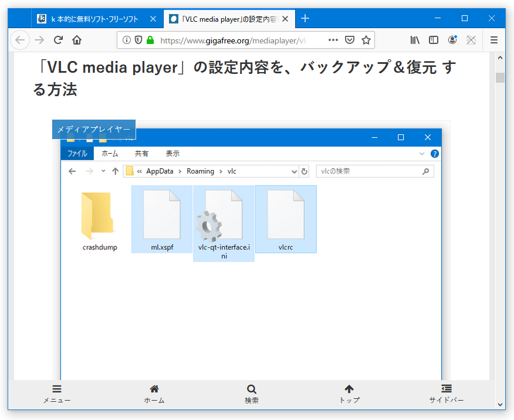Open tracking protection shield icon
The width and height of the screenshot is (514, 420).
point(138,40)
